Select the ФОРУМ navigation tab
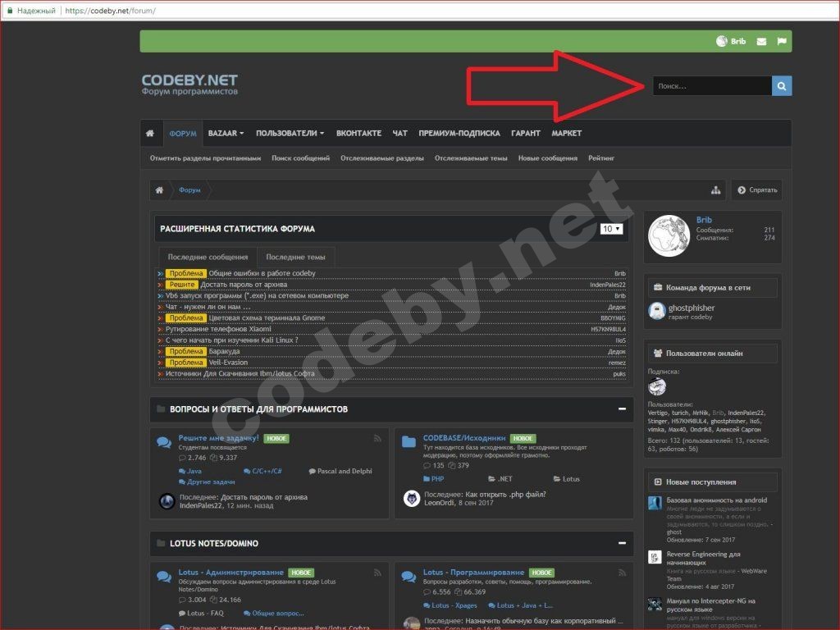 [x=183, y=134]
